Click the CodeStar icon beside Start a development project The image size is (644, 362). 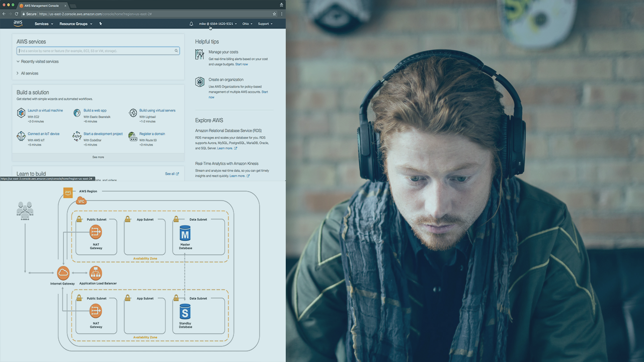[77, 136]
